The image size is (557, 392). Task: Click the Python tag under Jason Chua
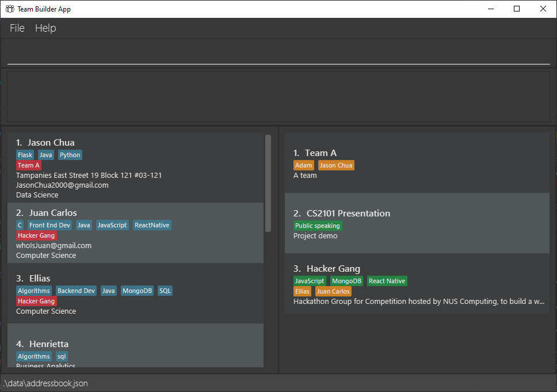70,155
